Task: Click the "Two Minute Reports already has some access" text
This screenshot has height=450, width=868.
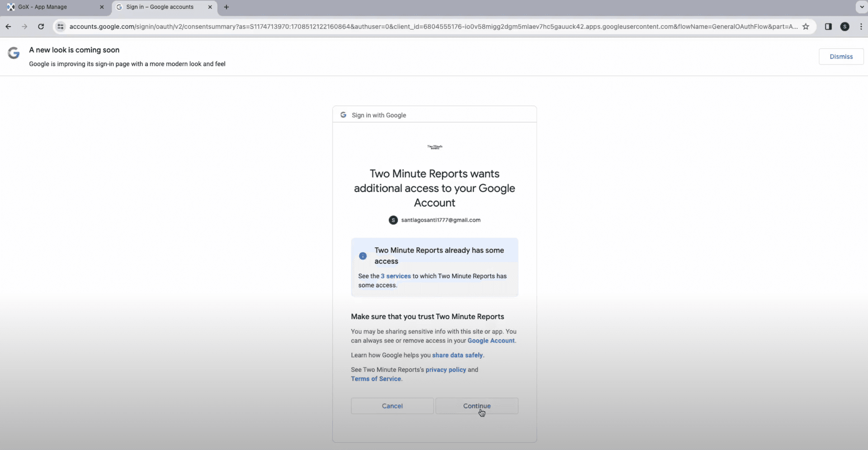Action: (439, 256)
